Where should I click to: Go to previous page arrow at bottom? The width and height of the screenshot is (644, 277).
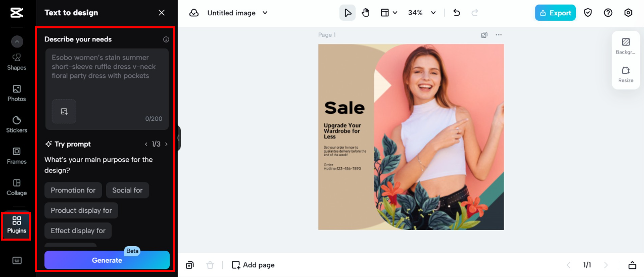(x=568, y=265)
